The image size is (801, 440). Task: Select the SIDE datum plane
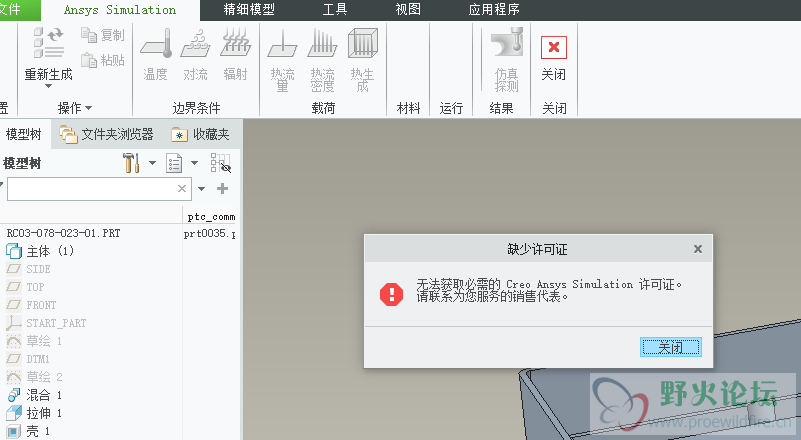(29, 269)
